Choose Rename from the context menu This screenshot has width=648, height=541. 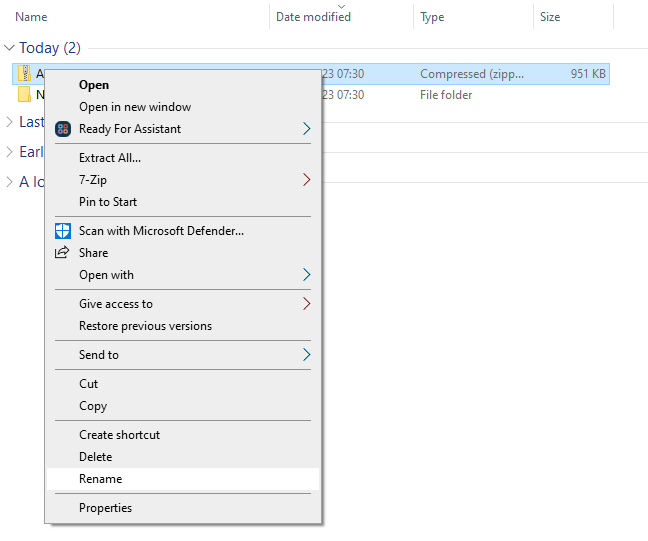pos(100,479)
